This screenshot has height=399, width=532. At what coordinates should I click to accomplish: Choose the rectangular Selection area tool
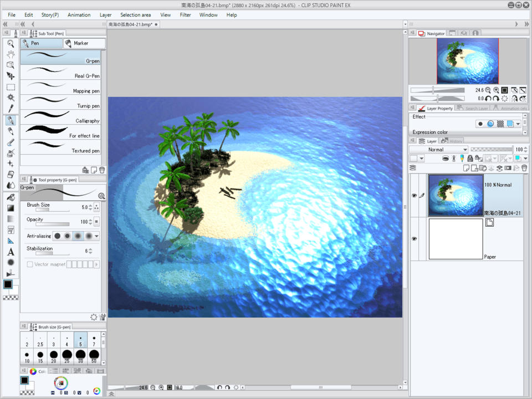point(11,87)
